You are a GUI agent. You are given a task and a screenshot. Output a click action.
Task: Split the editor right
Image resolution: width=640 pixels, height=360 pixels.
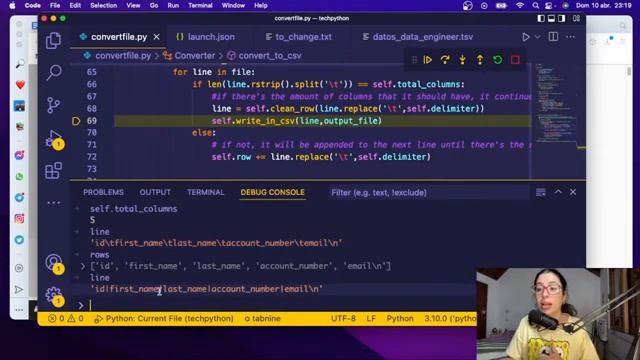[x=553, y=37]
